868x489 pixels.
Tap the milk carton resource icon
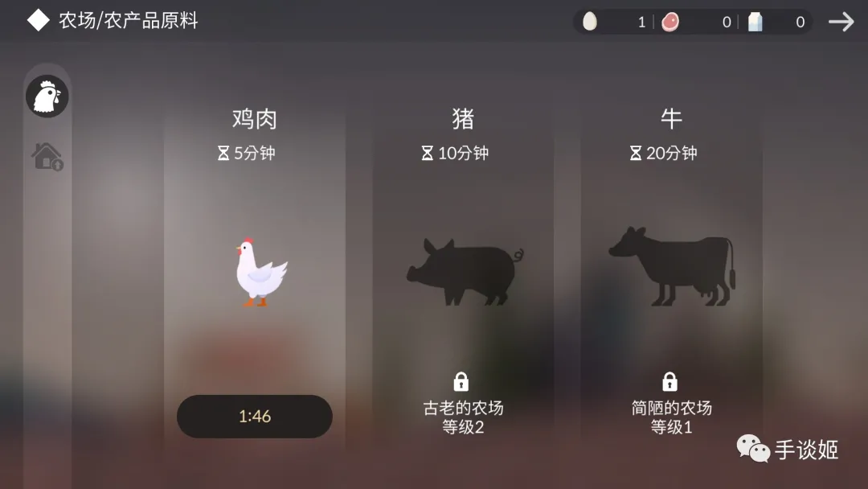coord(755,22)
